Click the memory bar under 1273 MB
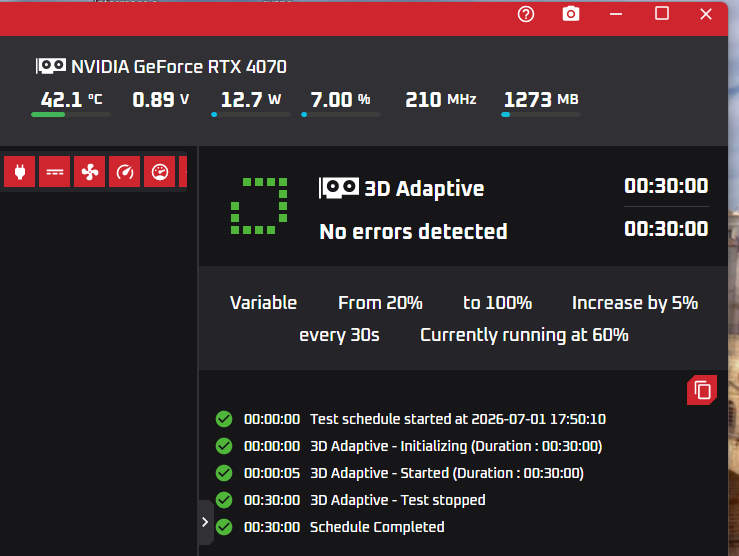This screenshot has height=556, width=739. (x=541, y=114)
